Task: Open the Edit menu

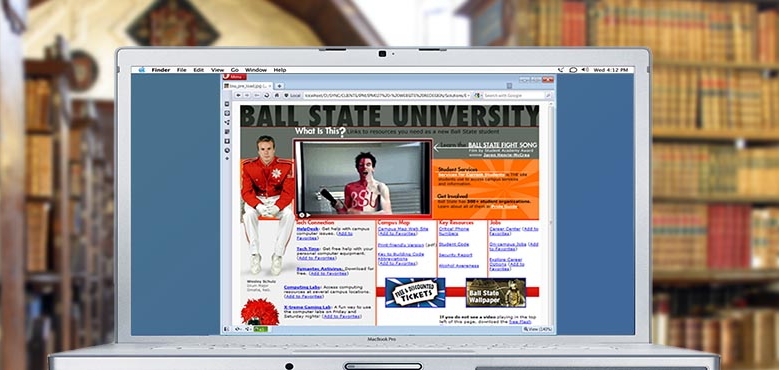Action: click(199, 70)
